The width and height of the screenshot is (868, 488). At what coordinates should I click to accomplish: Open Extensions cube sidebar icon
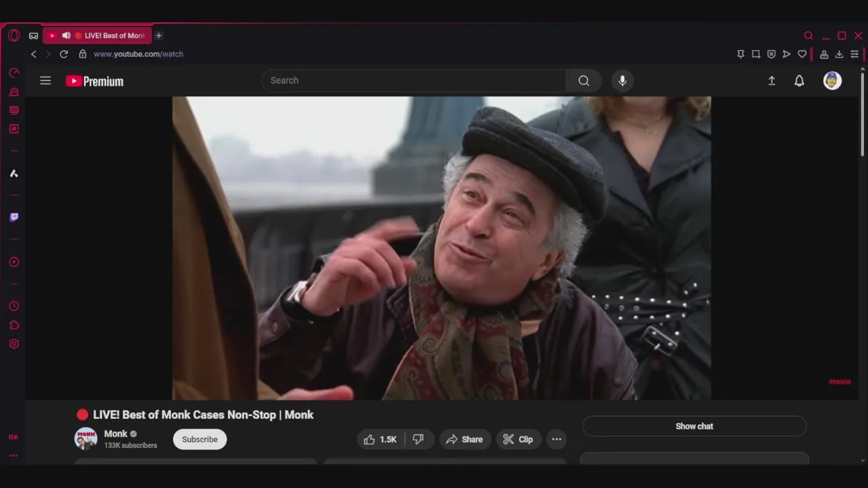coord(14,325)
